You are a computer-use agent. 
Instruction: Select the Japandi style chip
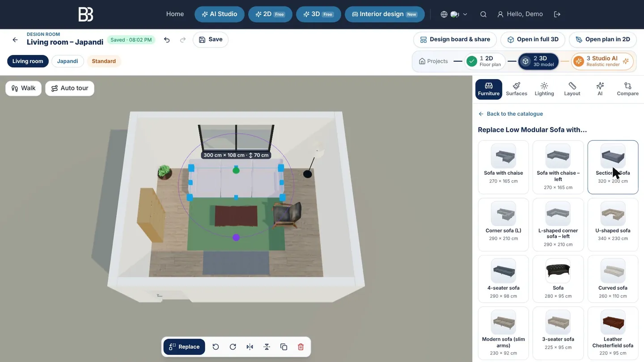tap(68, 61)
